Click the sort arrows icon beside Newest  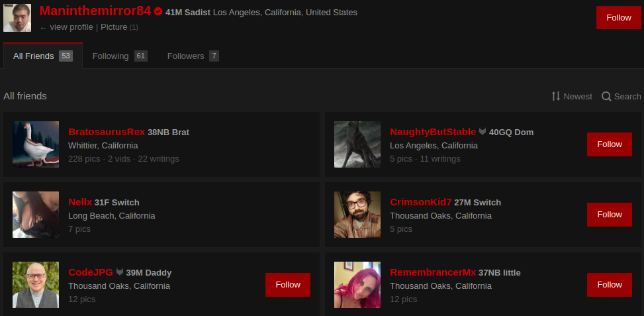tap(556, 96)
